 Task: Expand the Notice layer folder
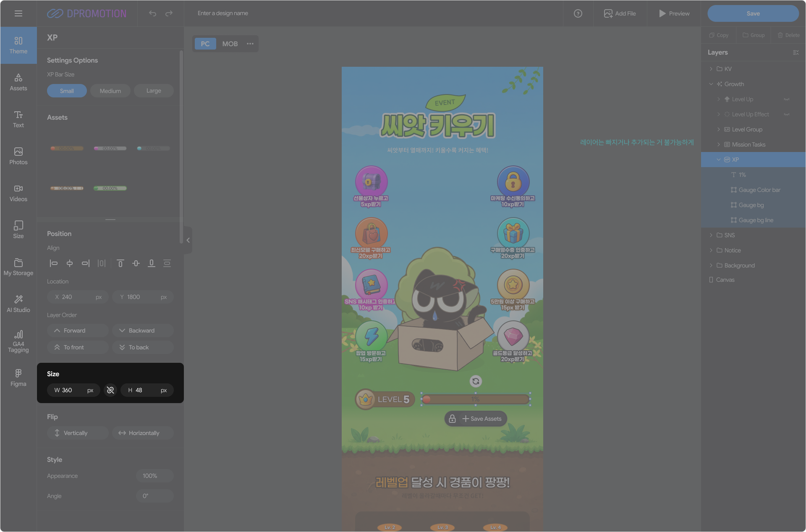tap(711, 250)
